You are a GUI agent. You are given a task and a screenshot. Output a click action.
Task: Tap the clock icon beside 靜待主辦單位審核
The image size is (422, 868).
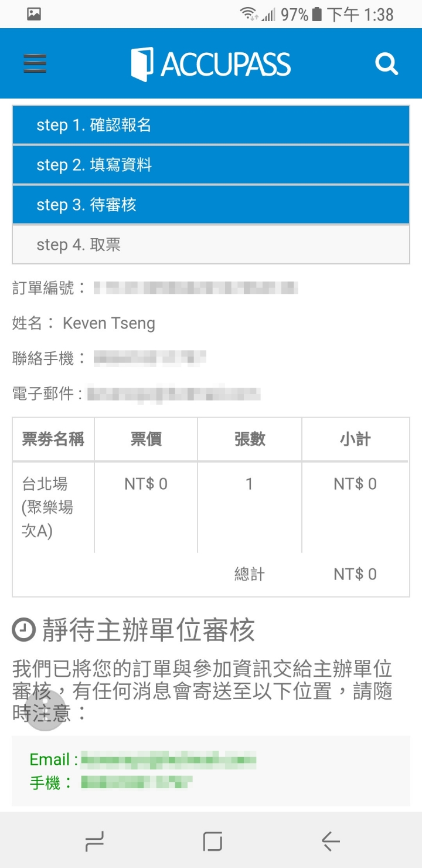[x=23, y=630]
